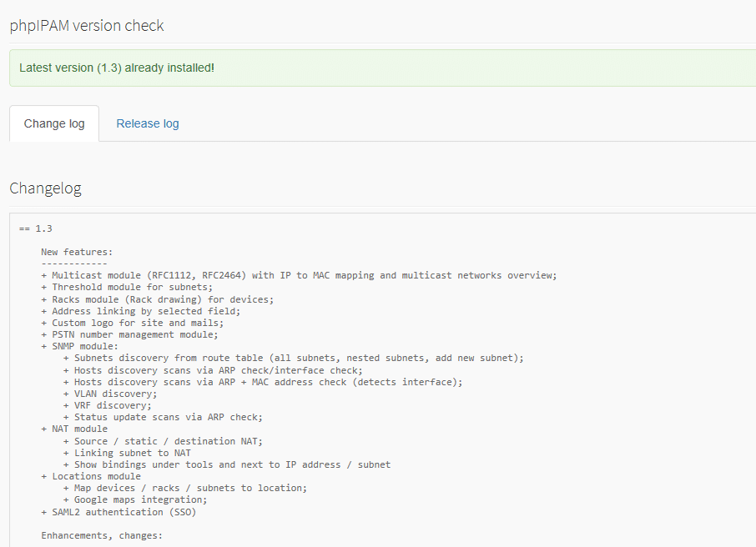Select the Change log tab
The image size is (756, 547).
[54, 124]
